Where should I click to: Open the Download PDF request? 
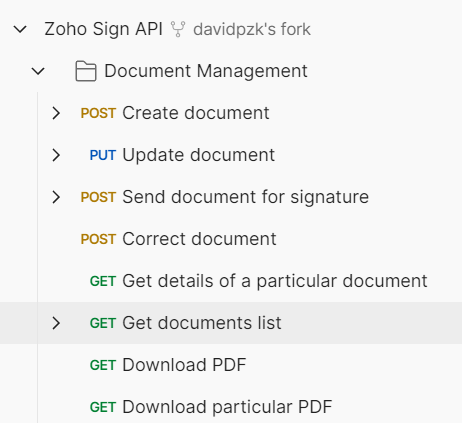184,365
